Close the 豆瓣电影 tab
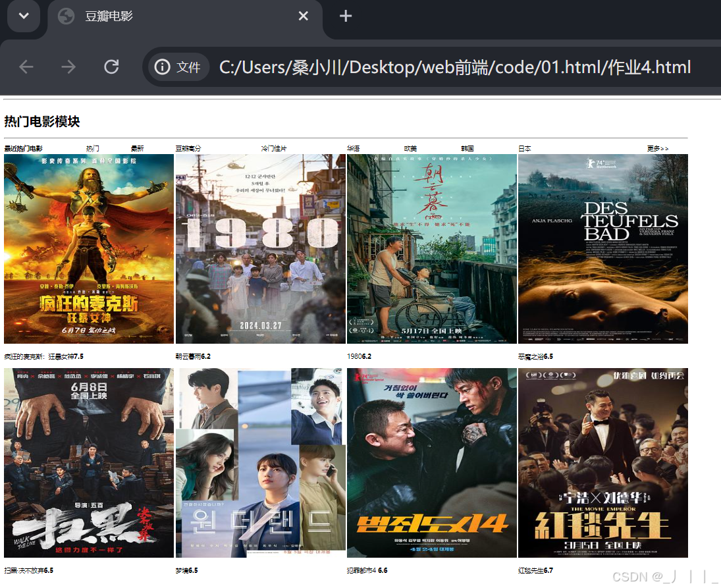The width and height of the screenshot is (721, 588). (x=303, y=16)
